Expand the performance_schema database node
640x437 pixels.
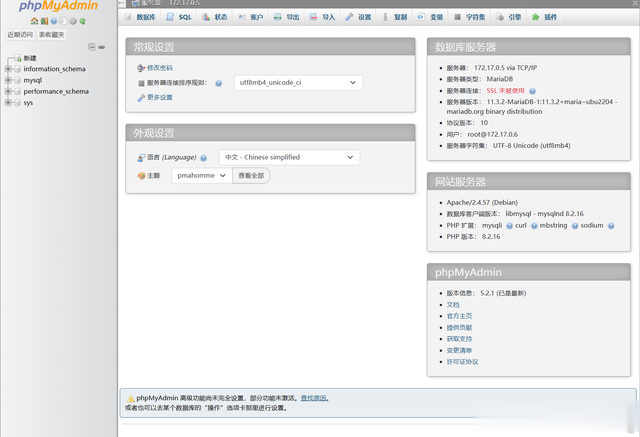click(x=8, y=91)
